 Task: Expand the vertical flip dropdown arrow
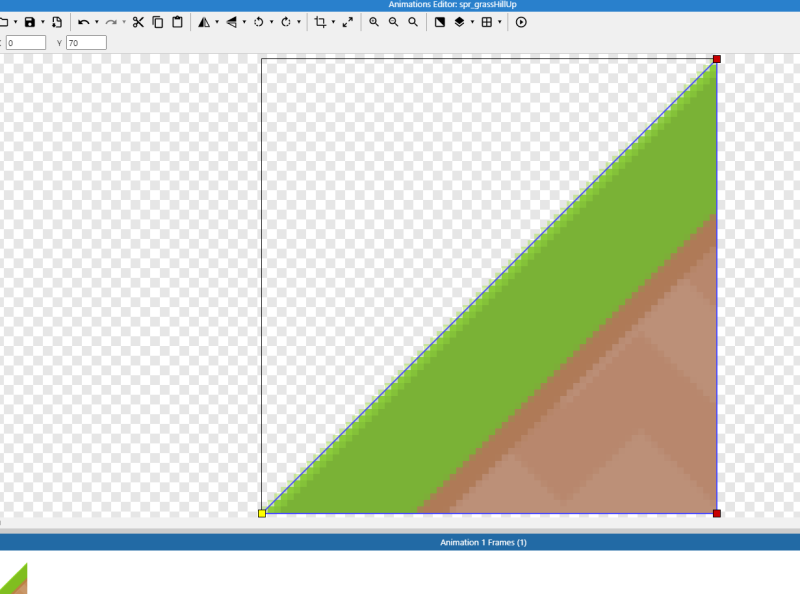(x=244, y=22)
